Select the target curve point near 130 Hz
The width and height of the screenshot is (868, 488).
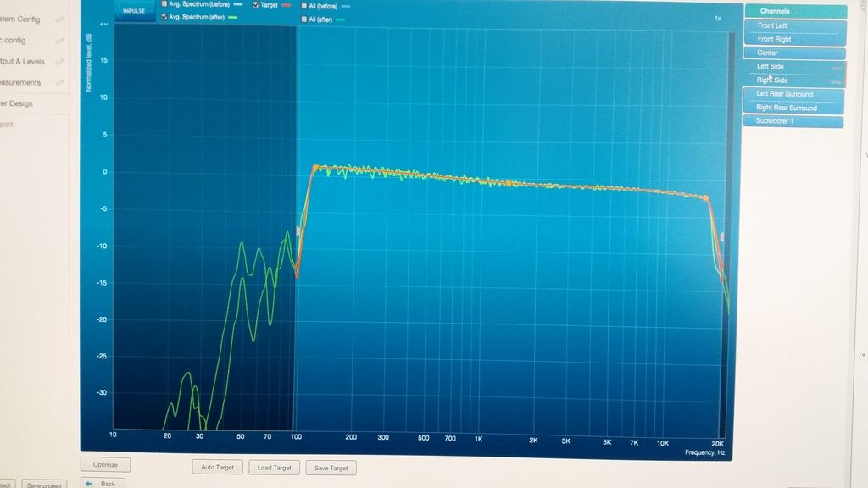pos(315,167)
